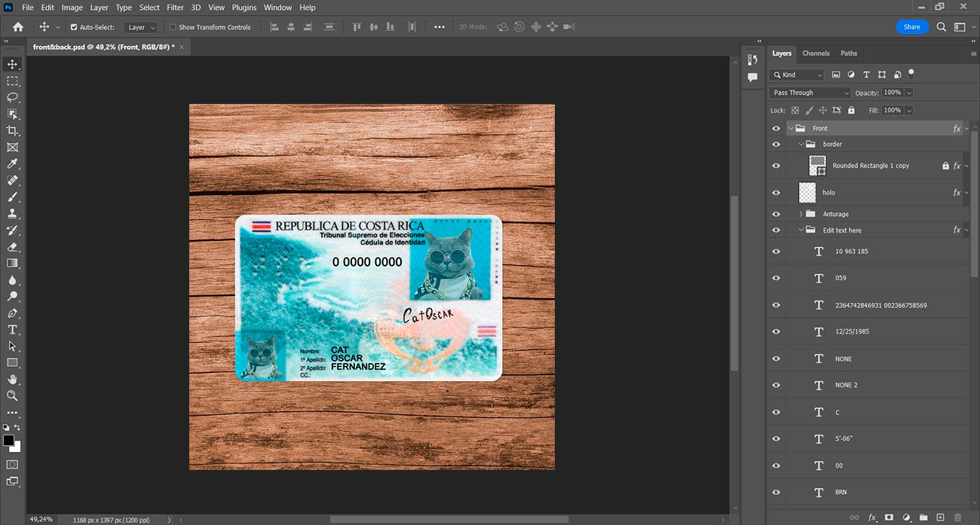
Task: Create a new layer with plus icon
Action: [x=940, y=517]
